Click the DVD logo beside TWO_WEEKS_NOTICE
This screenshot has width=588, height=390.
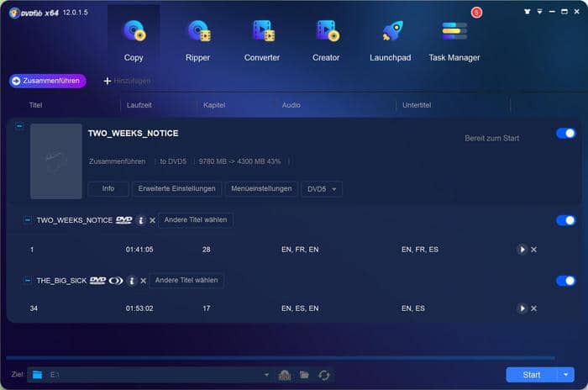(x=123, y=220)
